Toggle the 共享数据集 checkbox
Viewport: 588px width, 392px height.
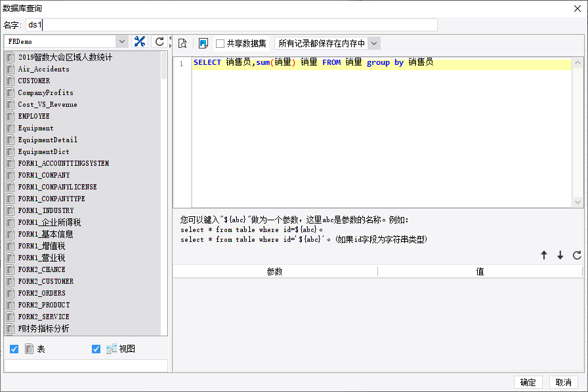[x=220, y=43]
